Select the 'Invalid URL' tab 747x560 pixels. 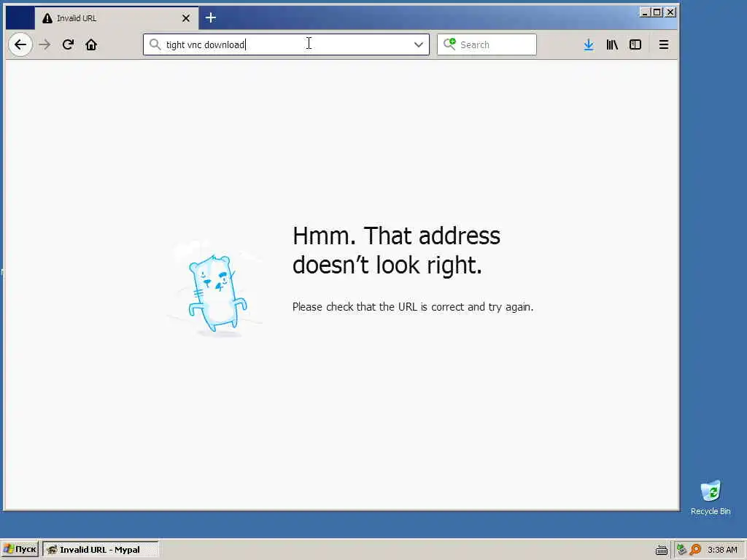117,18
